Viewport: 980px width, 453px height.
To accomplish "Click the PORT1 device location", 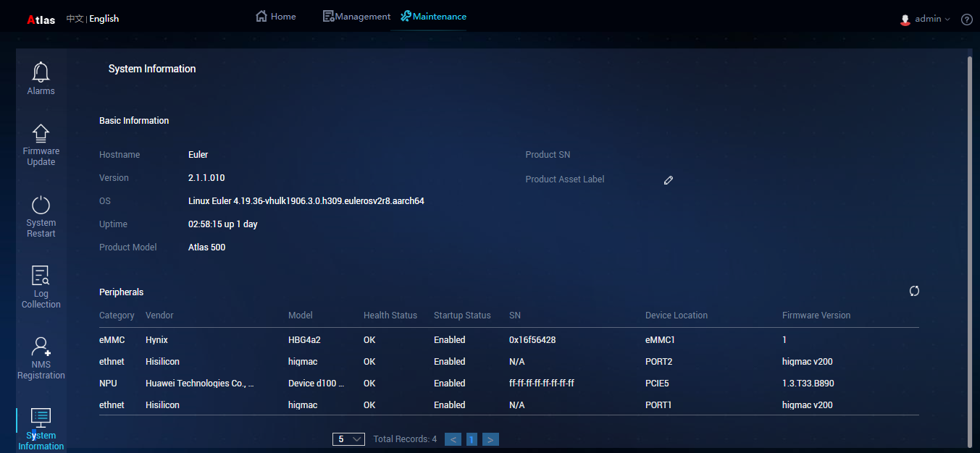I will click(x=658, y=405).
